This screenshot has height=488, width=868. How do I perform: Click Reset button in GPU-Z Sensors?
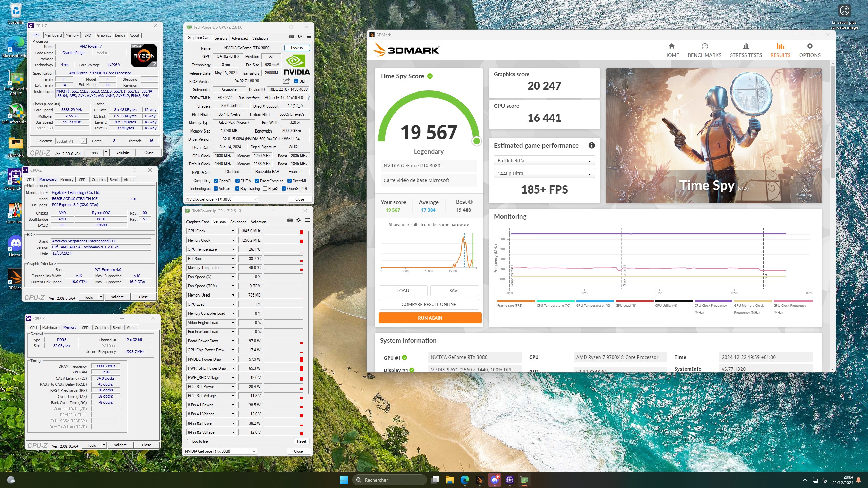pyautogui.click(x=301, y=441)
